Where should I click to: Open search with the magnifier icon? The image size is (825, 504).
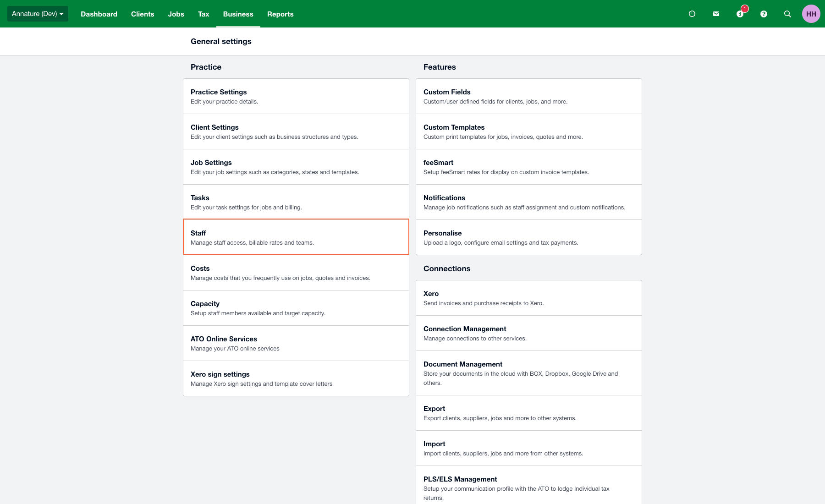point(787,14)
